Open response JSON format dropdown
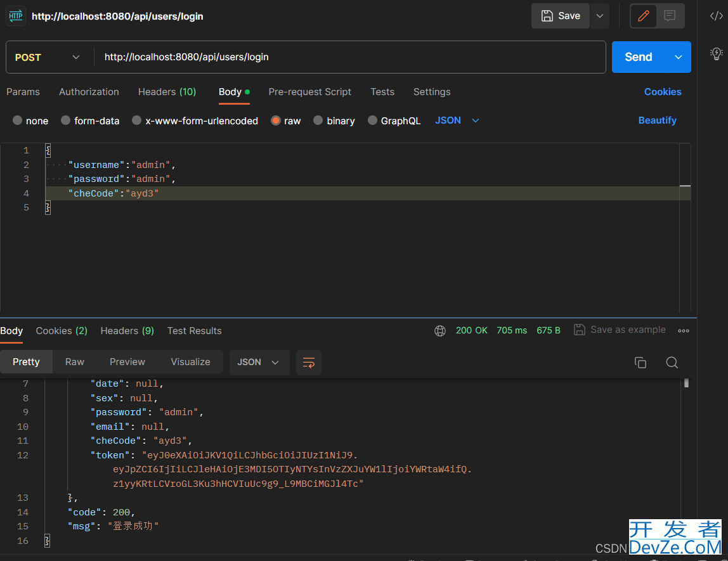The image size is (728, 561). (259, 363)
